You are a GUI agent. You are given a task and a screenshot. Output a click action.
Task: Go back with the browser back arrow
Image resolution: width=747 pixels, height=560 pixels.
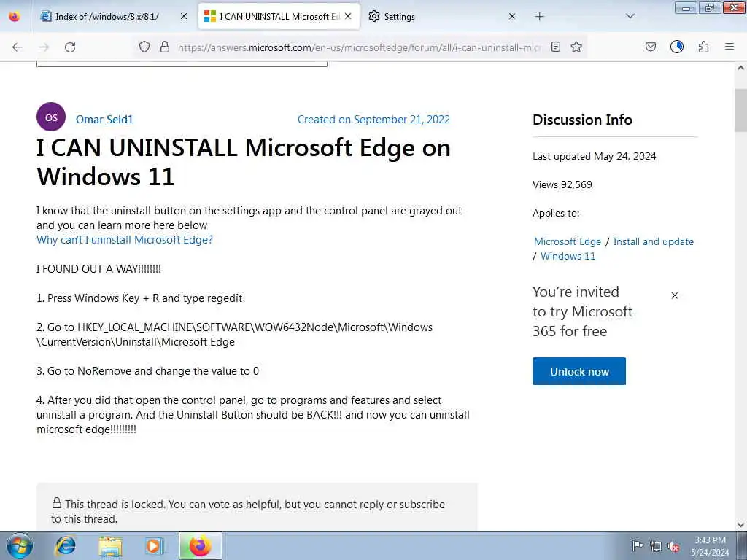point(18,47)
